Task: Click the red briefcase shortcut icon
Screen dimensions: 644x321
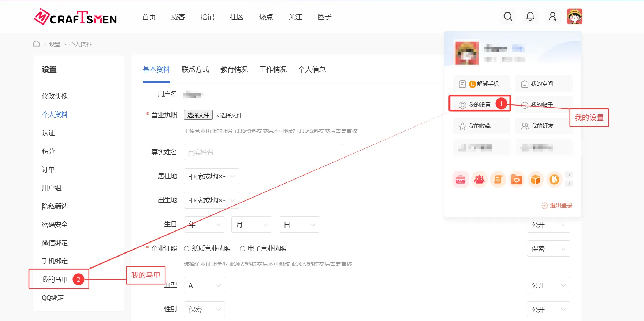Action: [x=461, y=180]
